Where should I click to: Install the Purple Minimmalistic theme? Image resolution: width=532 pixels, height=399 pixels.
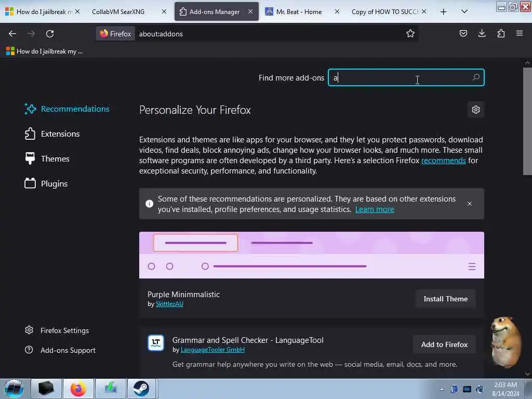(x=445, y=299)
